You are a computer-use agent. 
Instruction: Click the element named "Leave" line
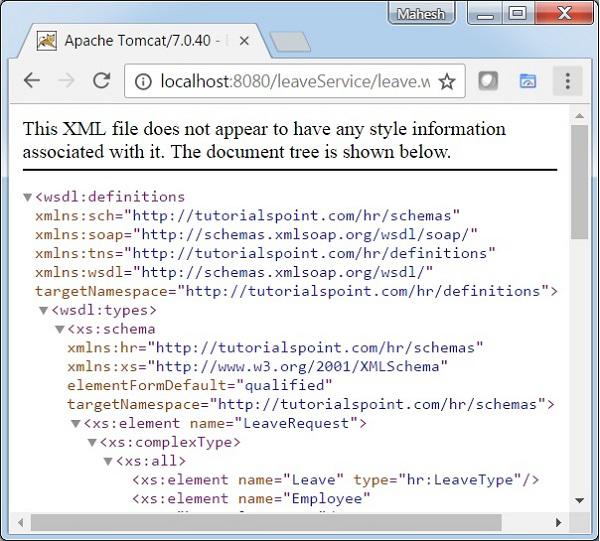pos(336,480)
